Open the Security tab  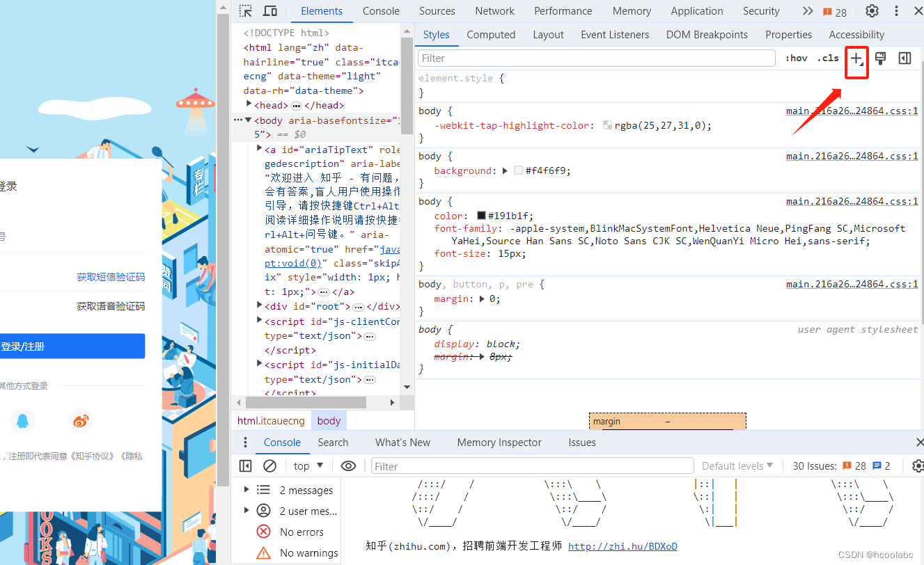(x=761, y=11)
